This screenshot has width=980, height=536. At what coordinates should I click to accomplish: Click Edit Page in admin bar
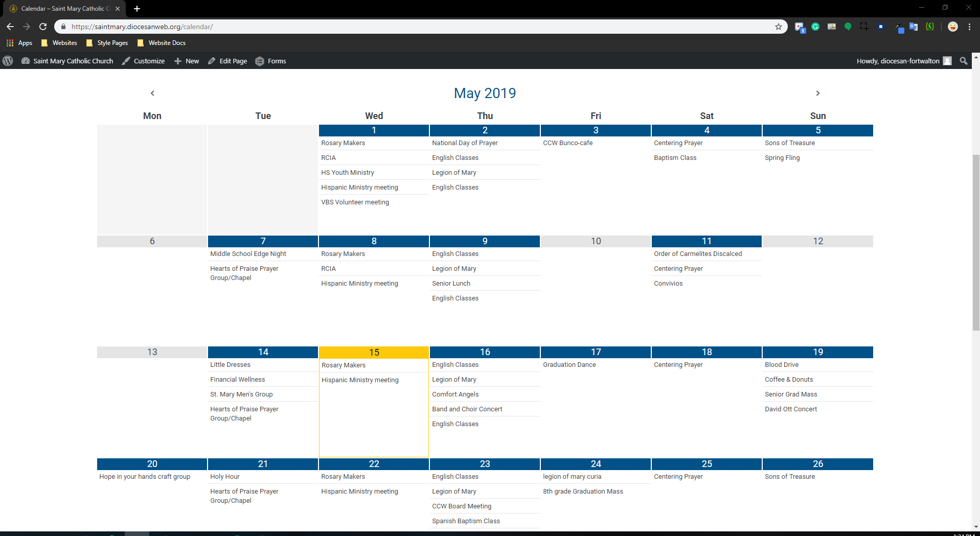(228, 61)
